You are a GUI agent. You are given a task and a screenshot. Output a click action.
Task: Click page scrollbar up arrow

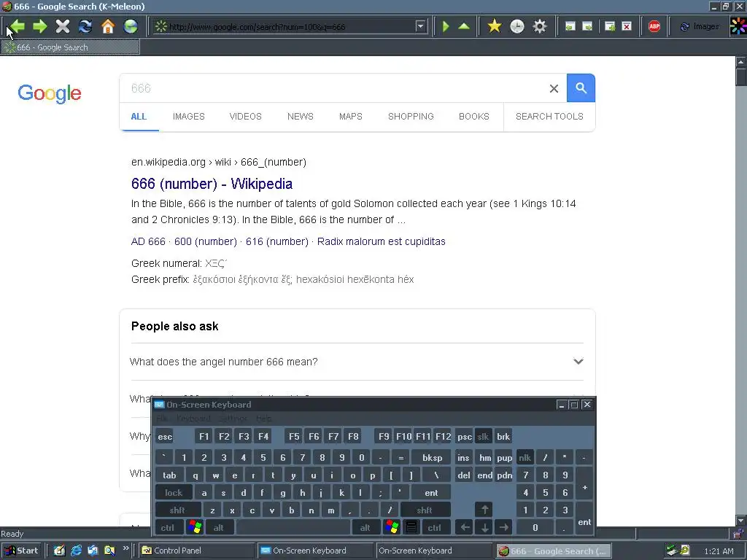[741, 62]
